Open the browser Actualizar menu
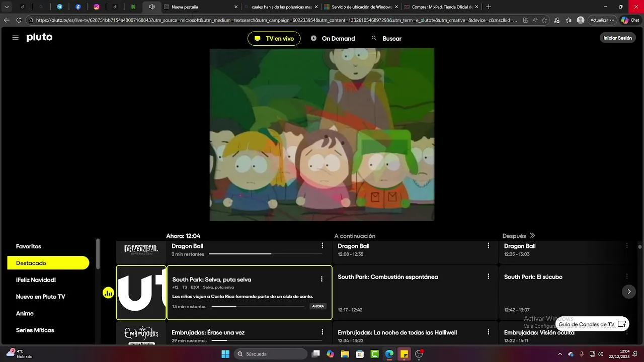Image resolution: width=644 pixels, height=362 pixels. pyautogui.click(x=602, y=20)
